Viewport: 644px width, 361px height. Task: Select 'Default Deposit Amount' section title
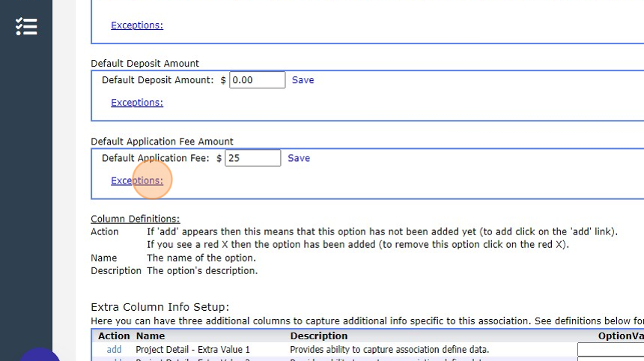[x=145, y=63]
